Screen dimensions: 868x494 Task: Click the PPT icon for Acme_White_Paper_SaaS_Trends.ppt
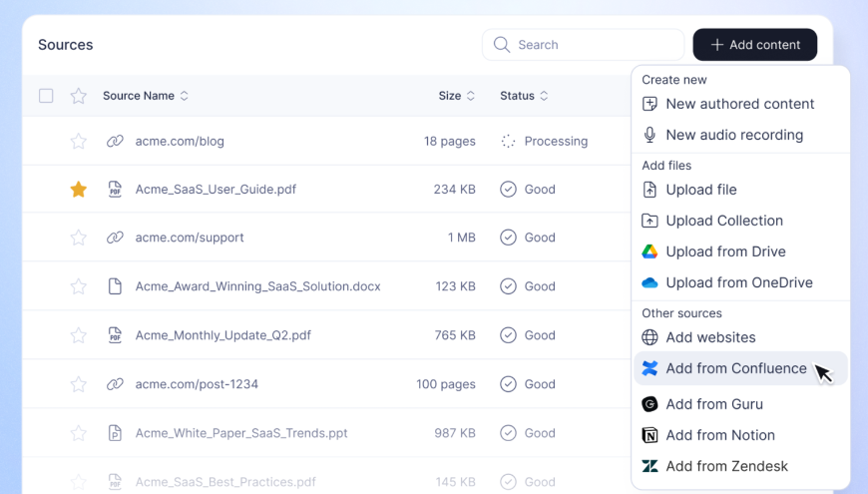point(115,433)
